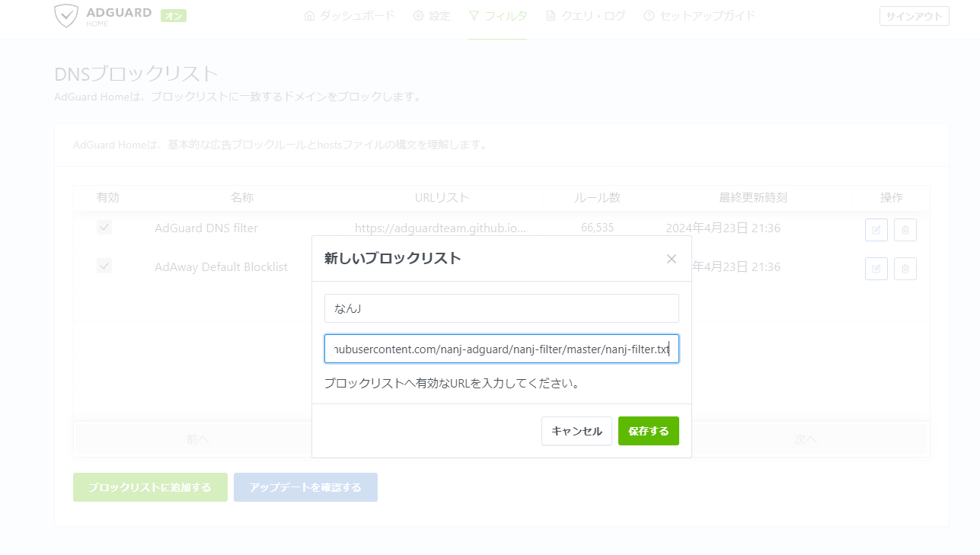
Task: Sort by the 名称 column header
Action: (x=242, y=198)
